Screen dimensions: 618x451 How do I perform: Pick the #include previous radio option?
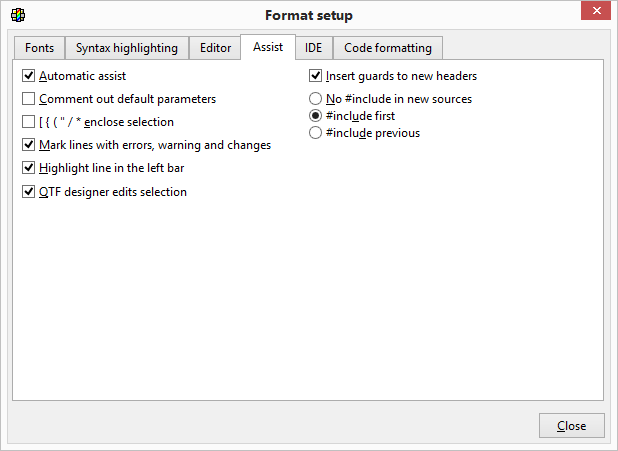point(316,133)
